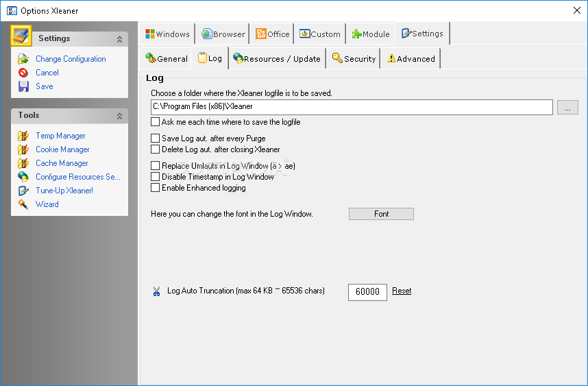The height and width of the screenshot is (386, 588).
Task: Click the Save link in sidebar
Action: click(x=45, y=86)
